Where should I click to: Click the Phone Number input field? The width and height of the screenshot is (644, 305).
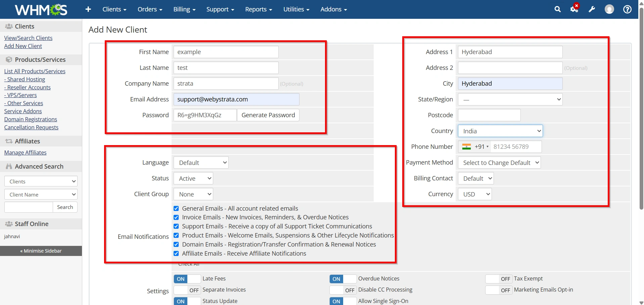tap(516, 147)
